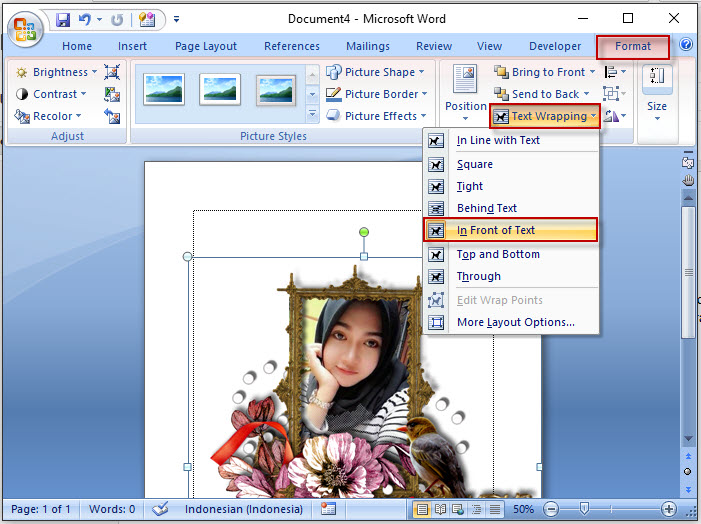The image size is (701, 524).
Task: Apply the third picture style thumbnail
Action: pyautogui.click(x=276, y=90)
